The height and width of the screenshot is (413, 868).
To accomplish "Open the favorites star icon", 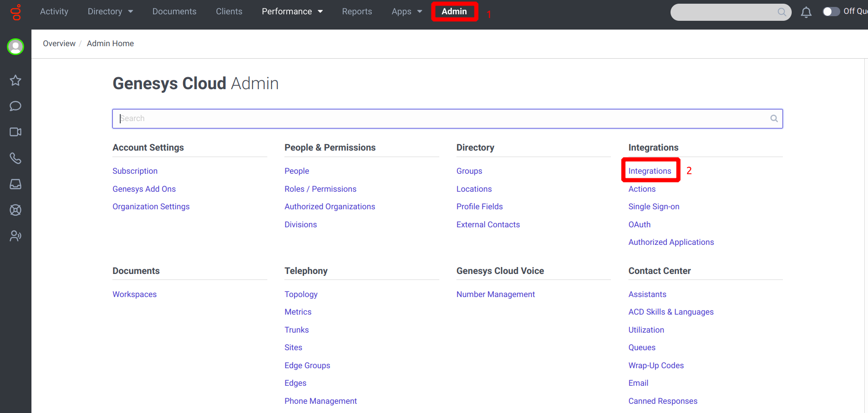I will coord(16,80).
